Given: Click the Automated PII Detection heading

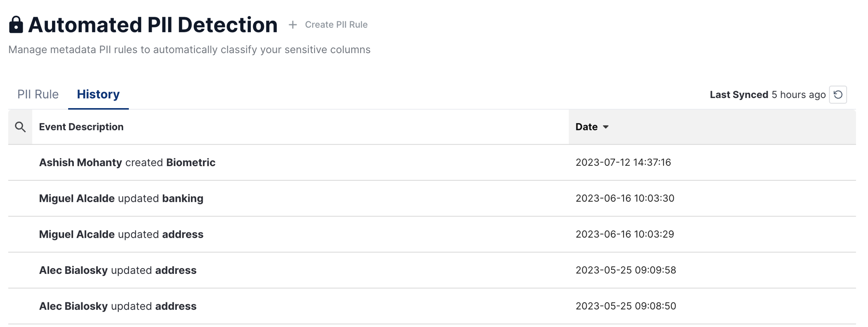Looking at the screenshot, I should [x=153, y=25].
